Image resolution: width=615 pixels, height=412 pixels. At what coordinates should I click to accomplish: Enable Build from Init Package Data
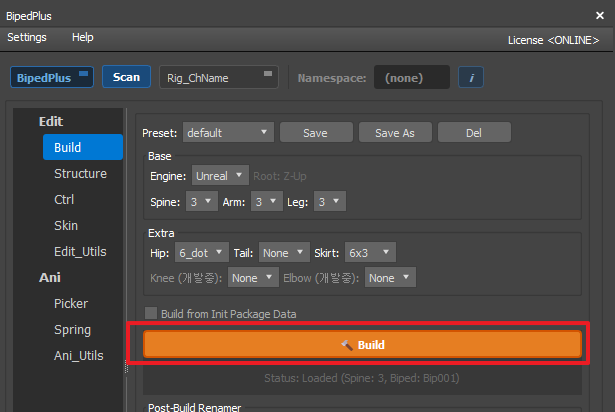click(x=151, y=314)
